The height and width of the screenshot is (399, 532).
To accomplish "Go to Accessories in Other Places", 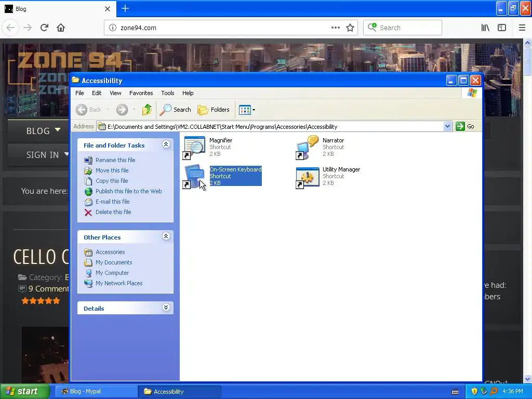I will [110, 252].
